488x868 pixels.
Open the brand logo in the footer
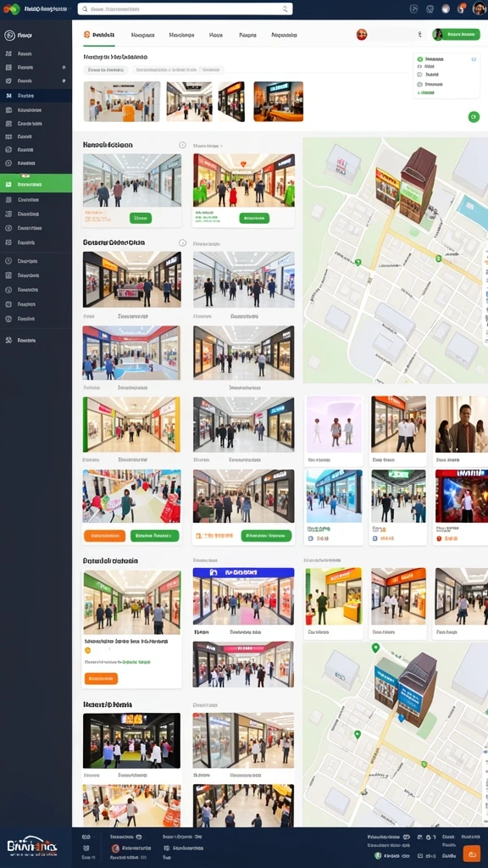coord(32,847)
